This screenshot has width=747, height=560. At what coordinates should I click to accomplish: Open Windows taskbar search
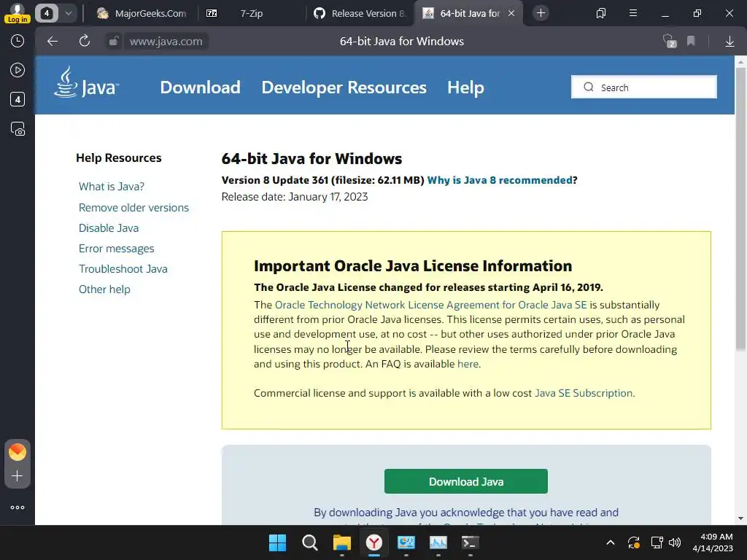(309, 542)
